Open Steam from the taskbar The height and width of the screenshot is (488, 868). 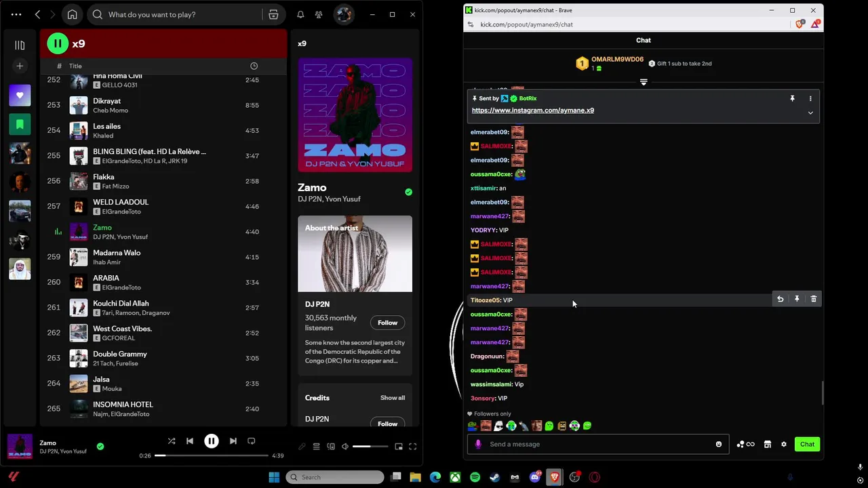(495, 477)
